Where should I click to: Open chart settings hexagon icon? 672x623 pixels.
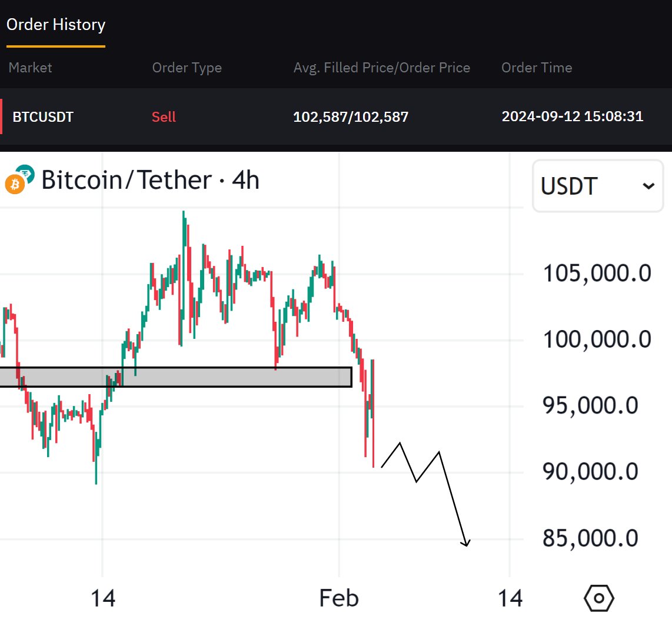pyautogui.click(x=598, y=598)
